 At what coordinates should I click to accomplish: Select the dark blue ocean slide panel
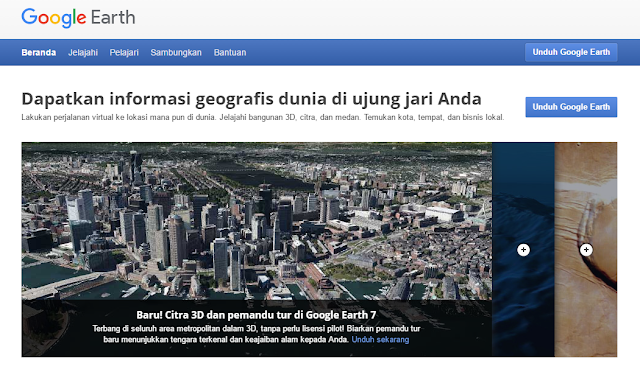[523, 249]
